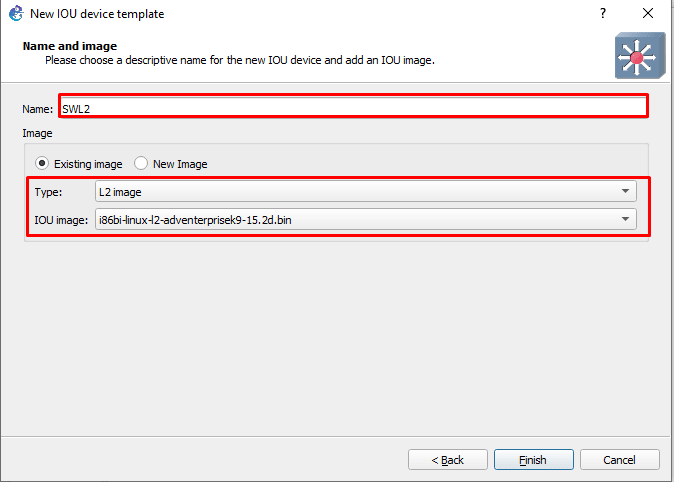Click the multilayer switch icon in header
The height and width of the screenshot is (482, 674).
pos(640,55)
